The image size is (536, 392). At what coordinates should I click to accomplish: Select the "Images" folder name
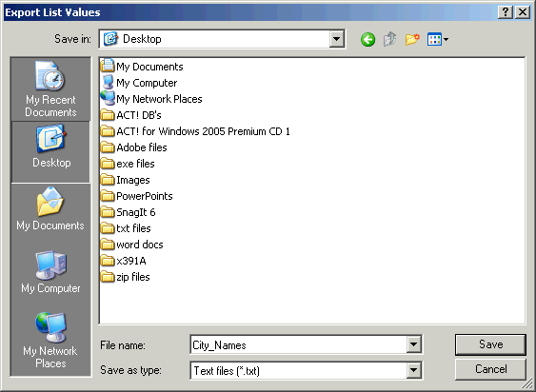click(133, 180)
